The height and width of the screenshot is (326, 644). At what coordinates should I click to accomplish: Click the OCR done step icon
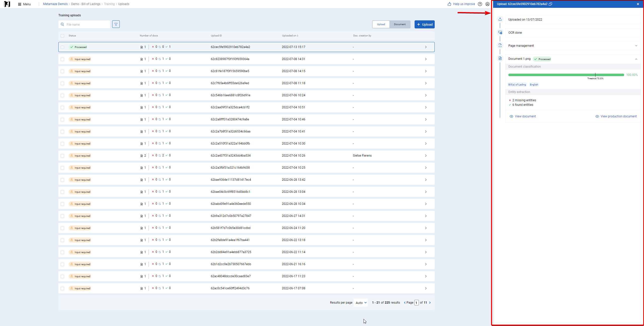tap(500, 32)
